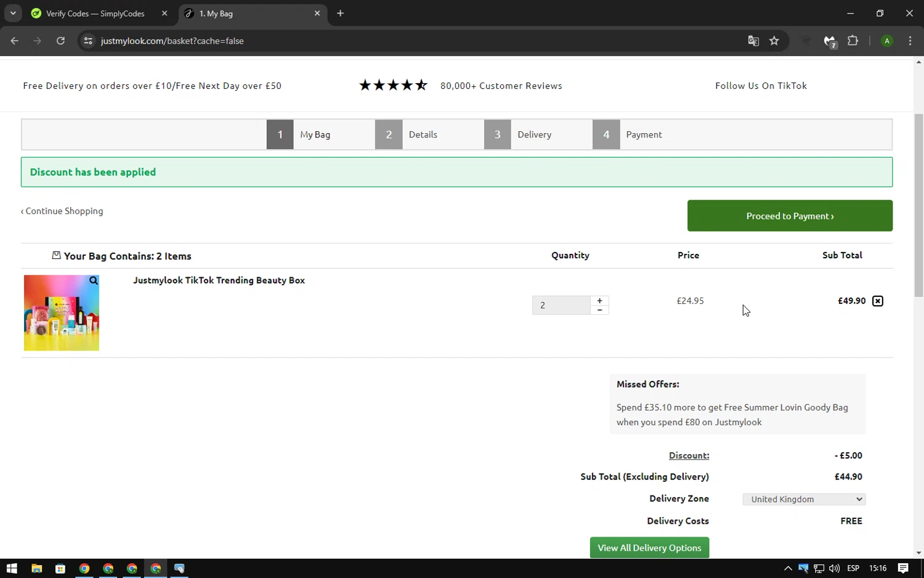Select the Payment checkout step
This screenshot has width=924, height=578.
(x=628, y=134)
